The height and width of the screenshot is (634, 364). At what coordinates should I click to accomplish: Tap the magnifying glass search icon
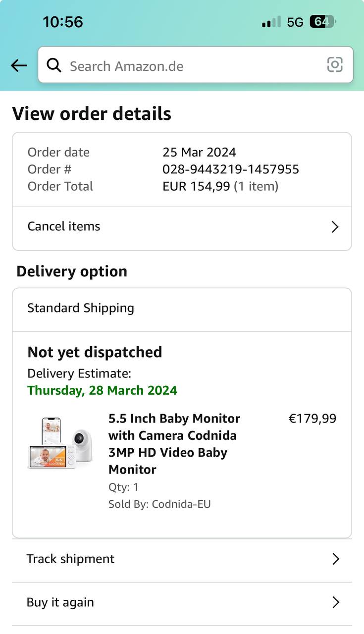pos(54,65)
